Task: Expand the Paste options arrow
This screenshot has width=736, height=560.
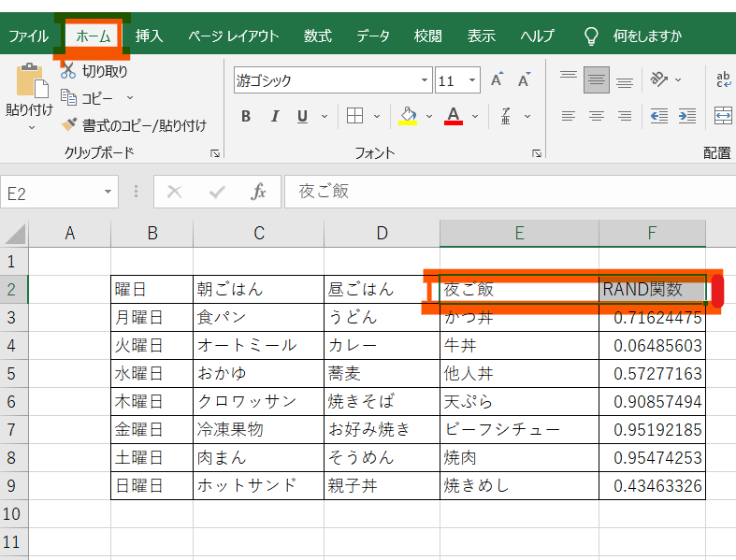Action: tap(32, 127)
